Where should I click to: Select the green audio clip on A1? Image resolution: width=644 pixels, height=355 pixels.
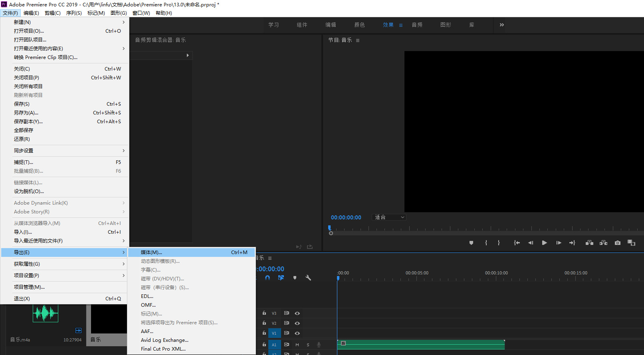[421, 345]
